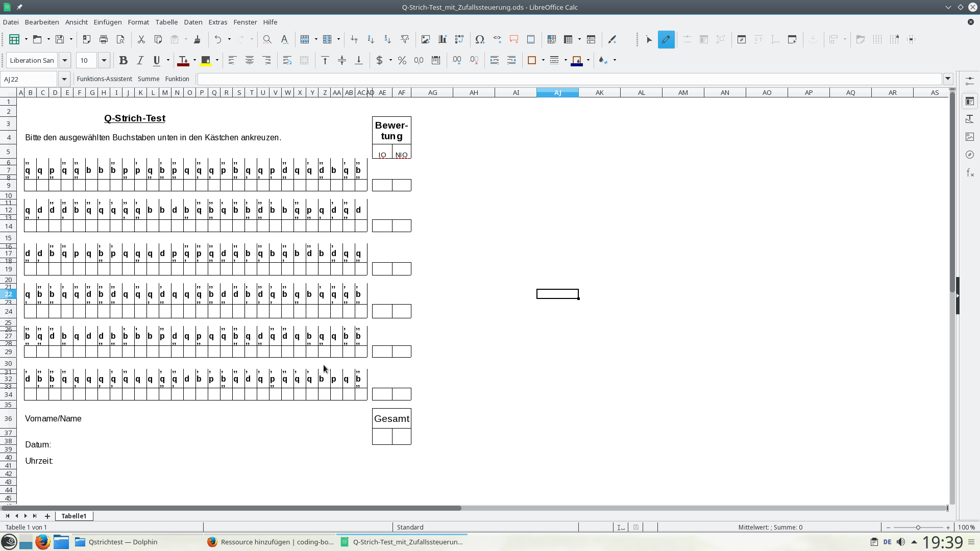Open font color dropdown arrow

194,60
